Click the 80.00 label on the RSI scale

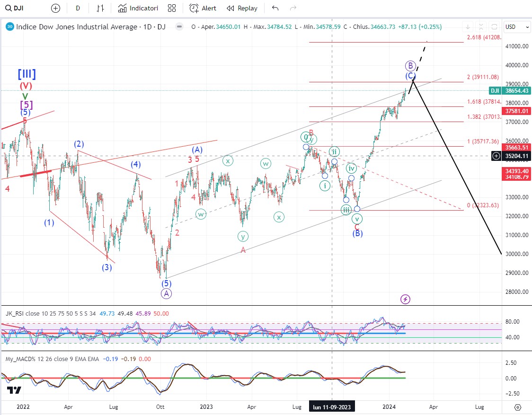[512, 322]
